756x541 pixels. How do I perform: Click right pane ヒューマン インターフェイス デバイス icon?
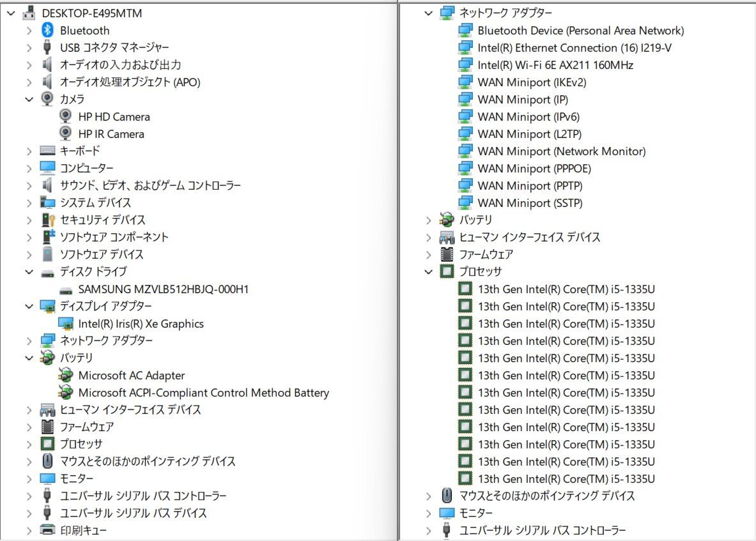pos(447,237)
